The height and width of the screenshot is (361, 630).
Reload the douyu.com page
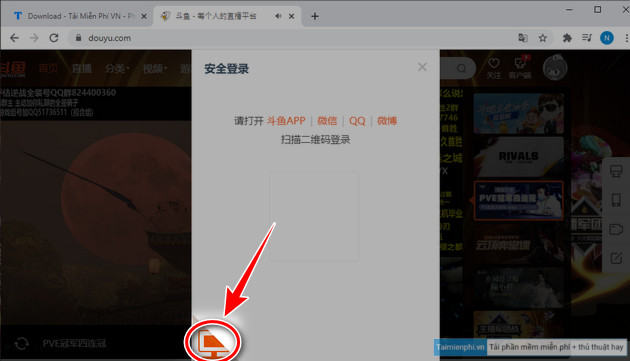click(54, 38)
